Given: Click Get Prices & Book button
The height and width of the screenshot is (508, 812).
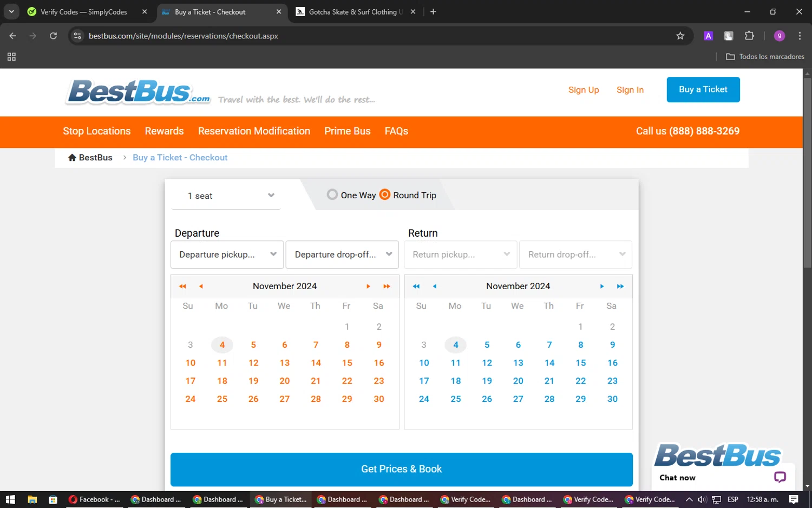Looking at the screenshot, I should pos(402,469).
